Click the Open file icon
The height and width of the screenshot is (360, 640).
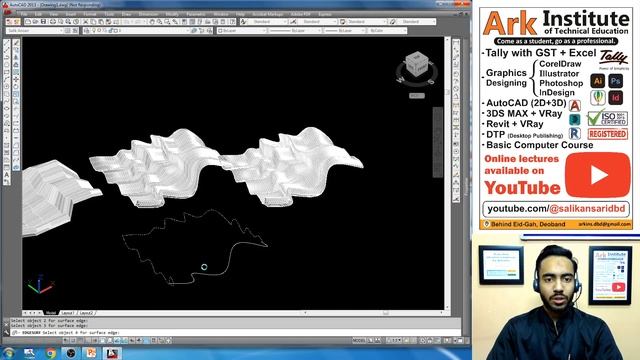(x=36, y=22)
